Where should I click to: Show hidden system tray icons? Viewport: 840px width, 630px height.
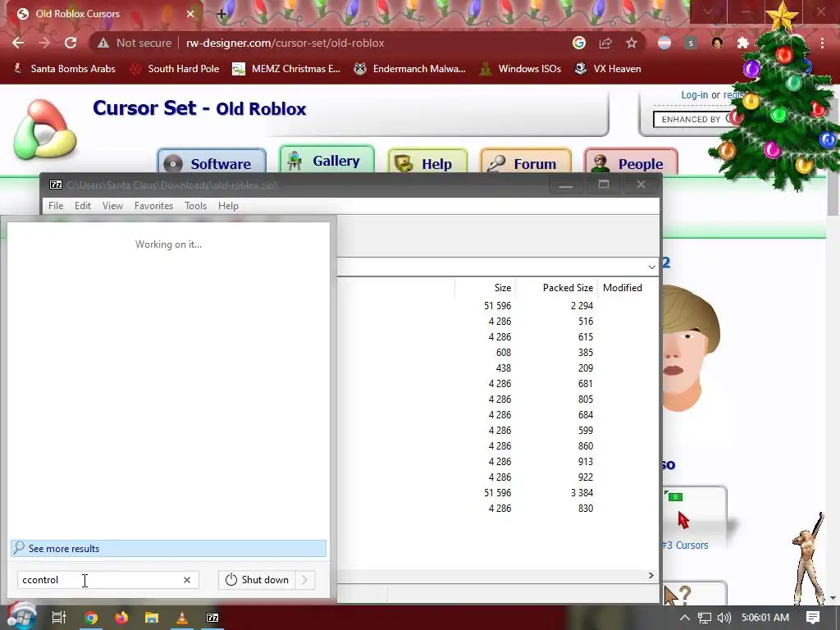point(685,618)
